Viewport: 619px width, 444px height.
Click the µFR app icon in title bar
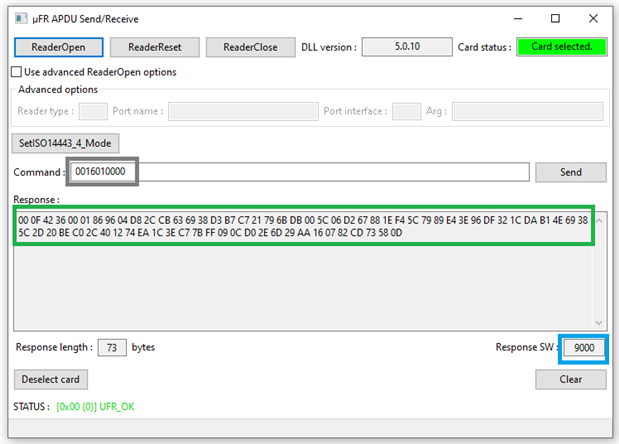[21, 19]
